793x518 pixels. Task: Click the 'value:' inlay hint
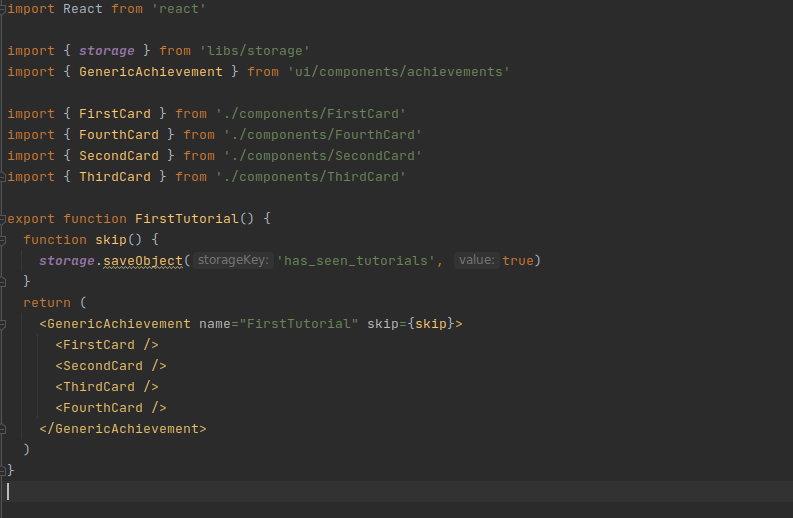(476, 260)
